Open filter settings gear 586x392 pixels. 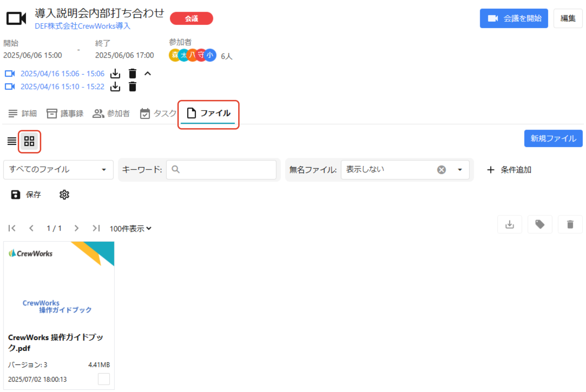(x=64, y=195)
